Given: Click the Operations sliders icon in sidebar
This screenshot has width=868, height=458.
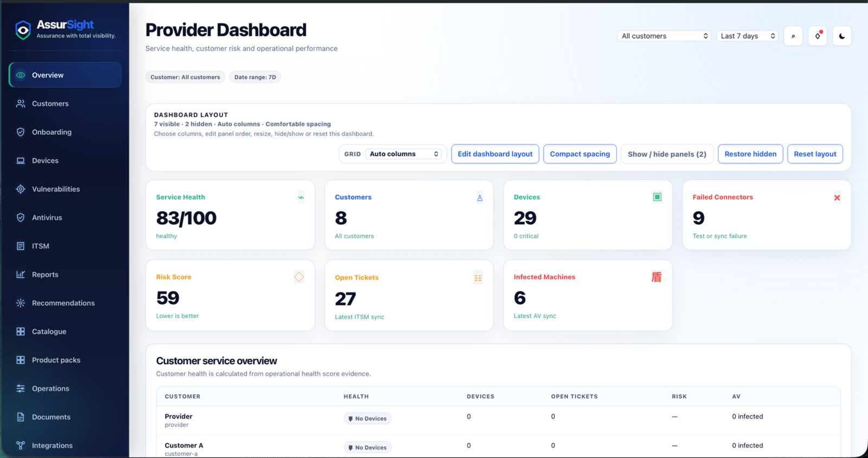Looking at the screenshot, I should [x=21, y=389].
